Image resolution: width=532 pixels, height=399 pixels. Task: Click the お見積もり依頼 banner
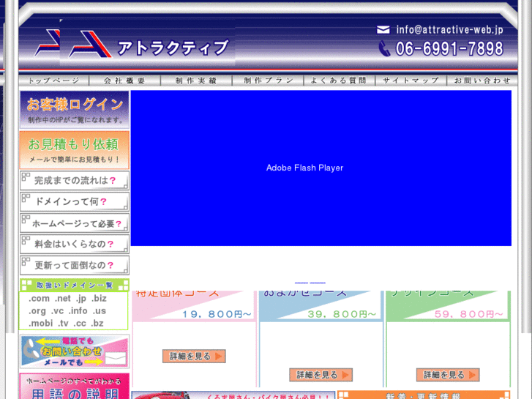point(75,150)
